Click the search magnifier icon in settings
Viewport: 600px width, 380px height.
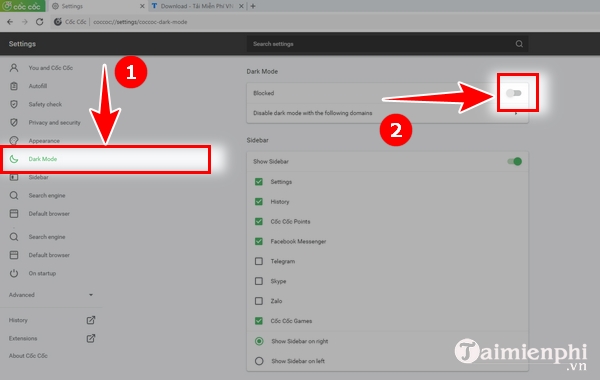click(x=519, y=44)
